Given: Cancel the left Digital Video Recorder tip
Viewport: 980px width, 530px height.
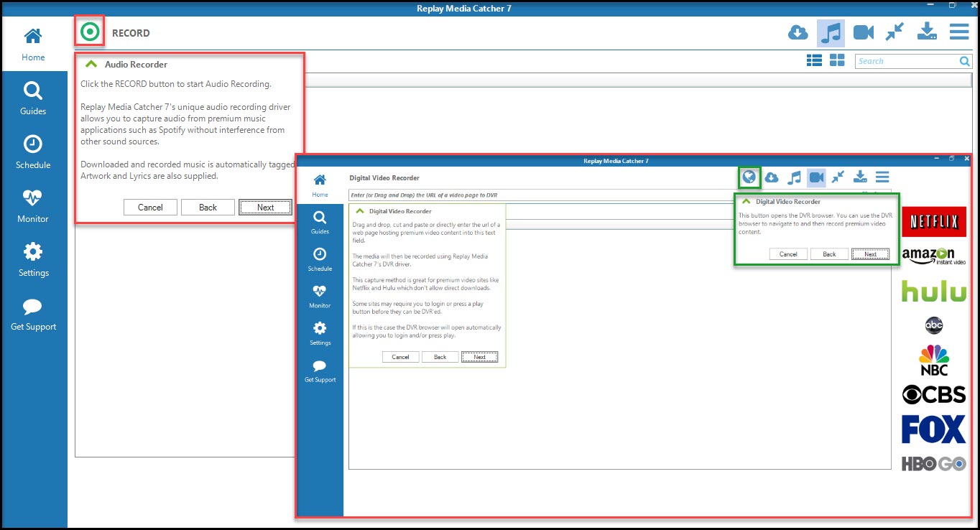Looking at the screenshot, I should coord(400,357).
